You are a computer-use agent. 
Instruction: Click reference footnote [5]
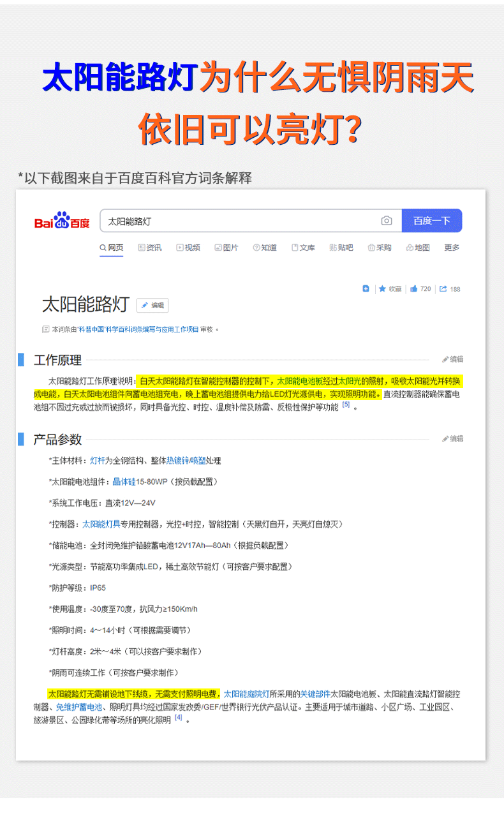coord(346,405)
